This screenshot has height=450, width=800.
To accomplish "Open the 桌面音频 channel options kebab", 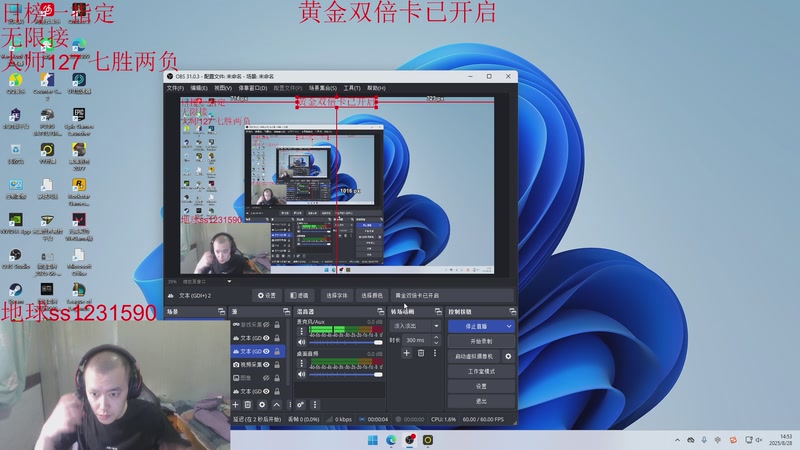I will point(301,363).
